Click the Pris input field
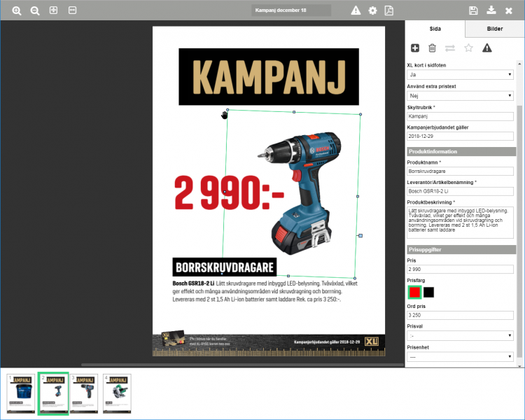The width and height of the screenshot is (525, 420). [460, 269]
